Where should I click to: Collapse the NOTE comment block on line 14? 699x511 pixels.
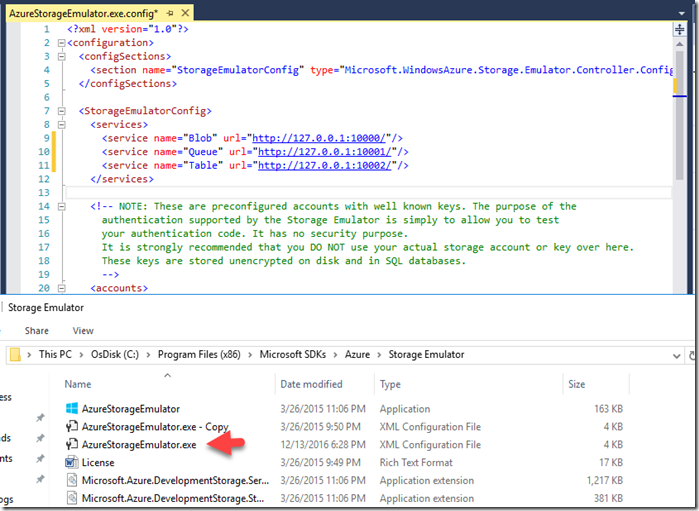pos(62,206)
